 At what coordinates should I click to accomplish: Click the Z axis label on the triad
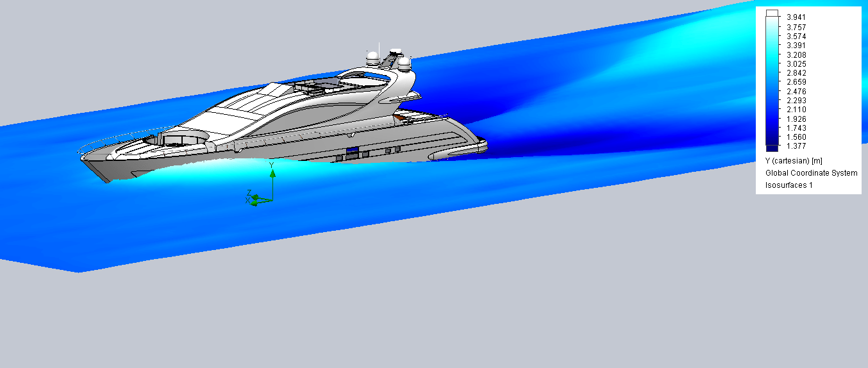(249, 192)
